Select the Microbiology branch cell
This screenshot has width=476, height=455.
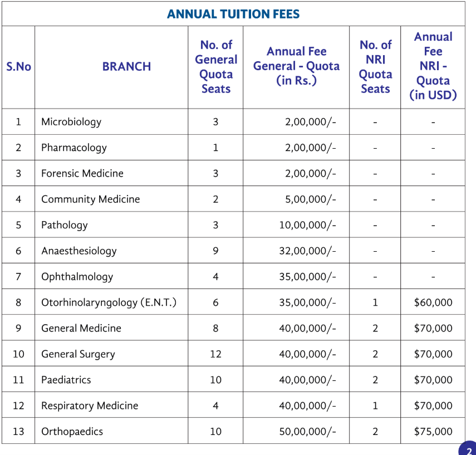(x=71, y=121)
